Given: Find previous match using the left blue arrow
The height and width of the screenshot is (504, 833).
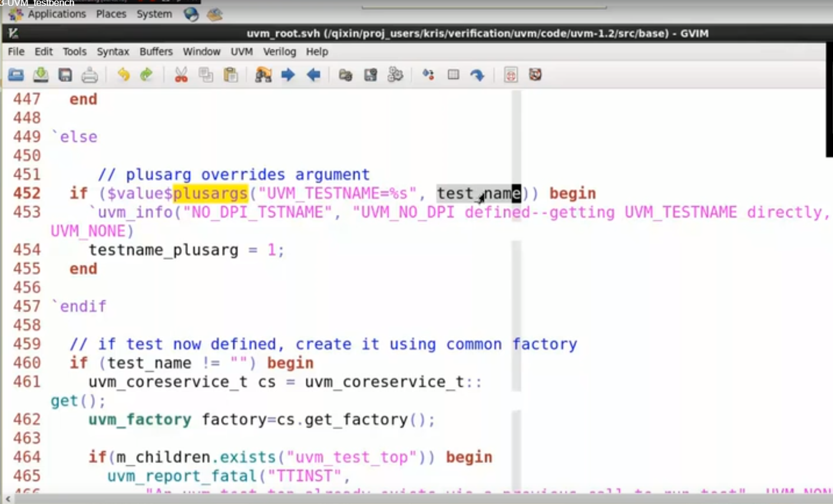Looking at the screenshot, I should (x=313, y=75).
